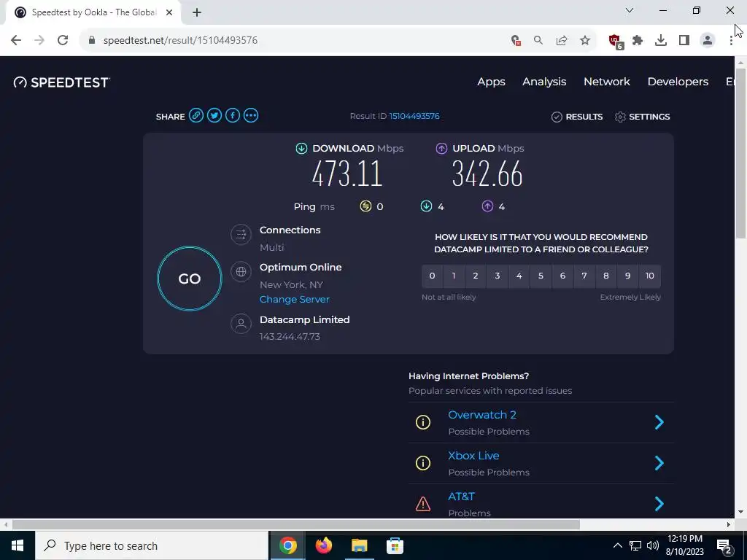Click the Connections icon

point(241,234)
